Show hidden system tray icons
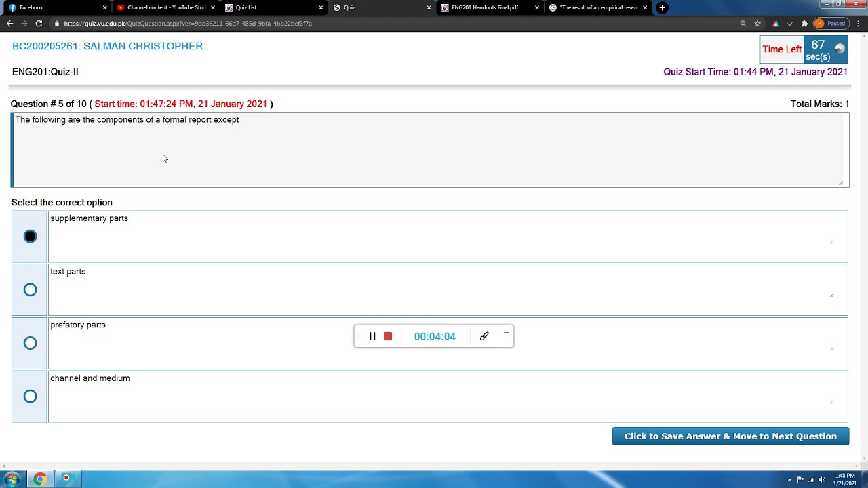Screen dimensions: 868x488 [789, 480]
